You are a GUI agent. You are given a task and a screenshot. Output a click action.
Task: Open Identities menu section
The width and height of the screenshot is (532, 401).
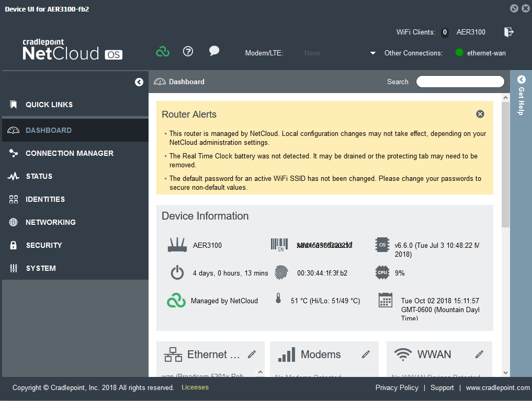click(75, 199)
